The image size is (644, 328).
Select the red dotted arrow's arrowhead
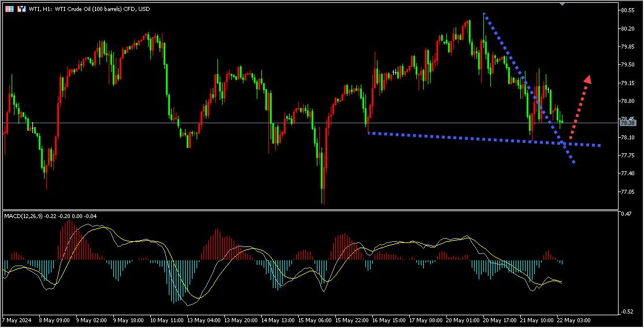[x=587, y=79]
